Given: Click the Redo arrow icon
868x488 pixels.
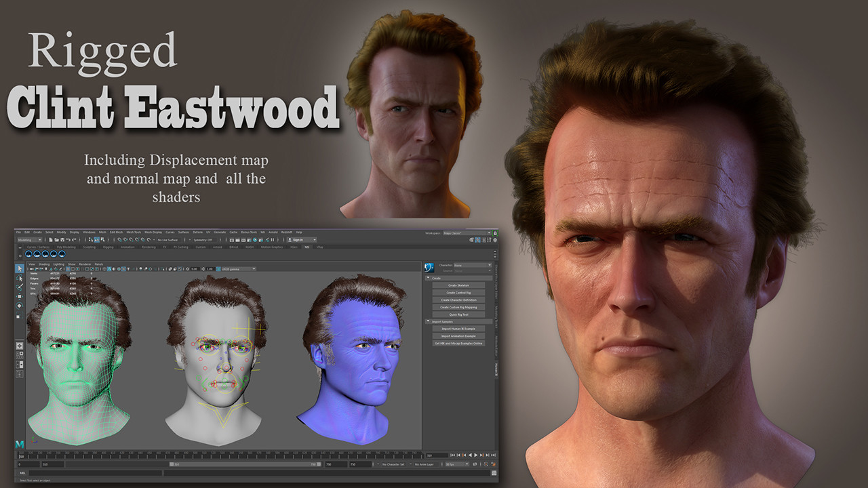Looking at the screenshot, I should (73, 239).
